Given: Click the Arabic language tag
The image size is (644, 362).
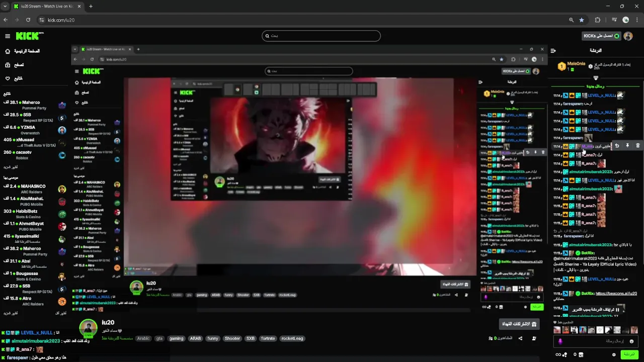Looking at the screenshot, I should tap(144, 338).
